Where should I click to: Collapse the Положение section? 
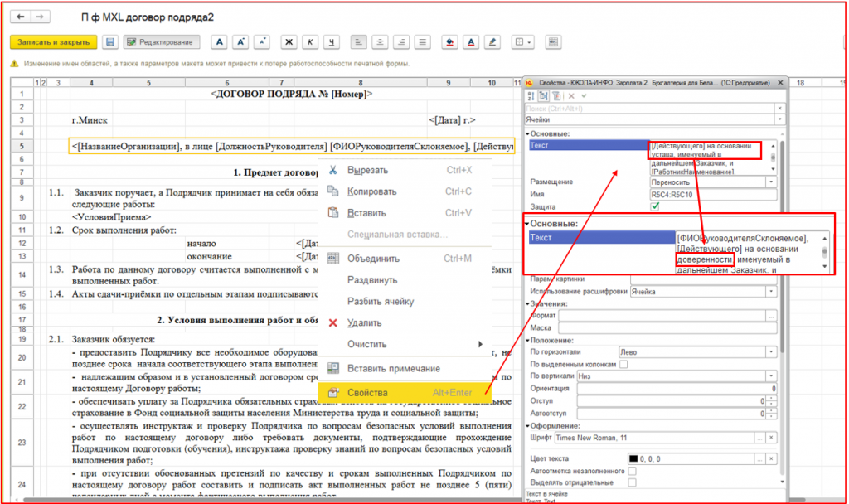(528, 340)
